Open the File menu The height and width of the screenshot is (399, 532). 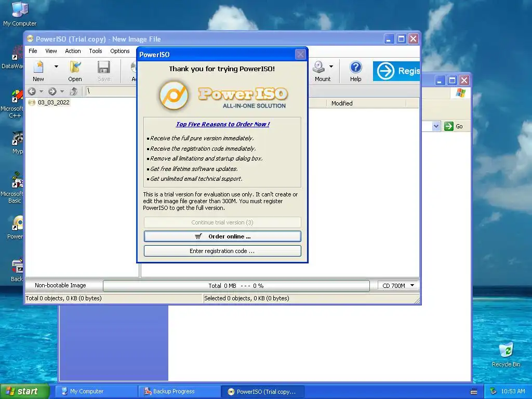tap(33, 51)
